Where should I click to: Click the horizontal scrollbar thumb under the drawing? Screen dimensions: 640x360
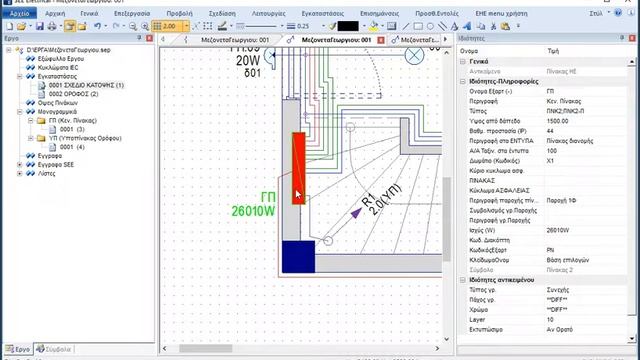pyautogui.click(x=206, y=348)
